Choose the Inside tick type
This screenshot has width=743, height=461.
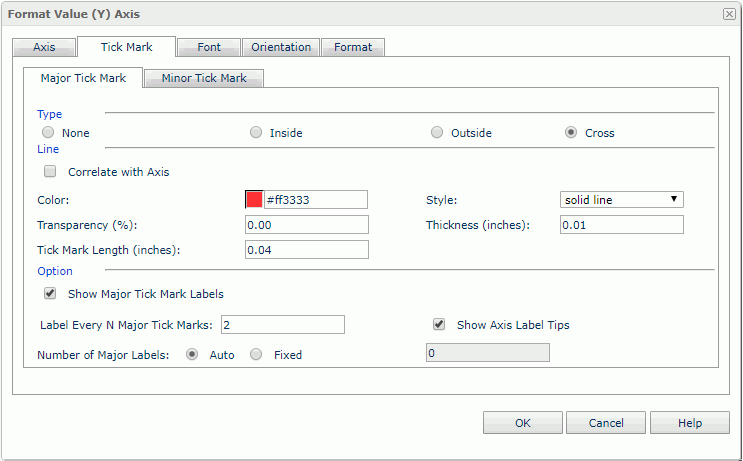click(256, 133)
